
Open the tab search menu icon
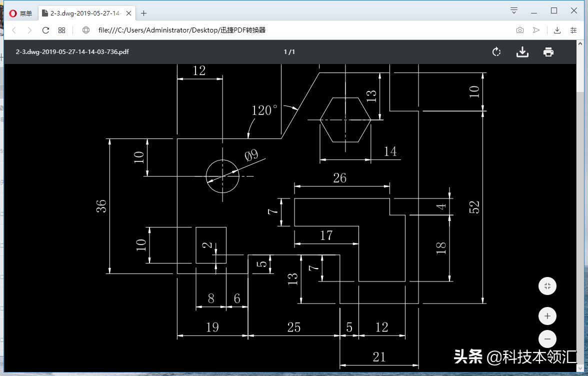(x=514, y=10)
